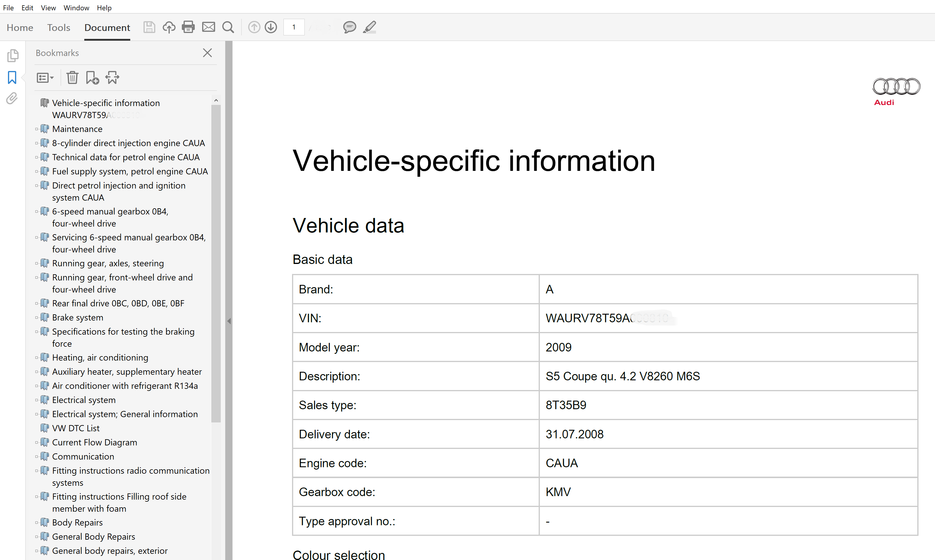Viewport: 935px width, 560px height.
Task: Add a new bookmark
Action: coord(92,78)
